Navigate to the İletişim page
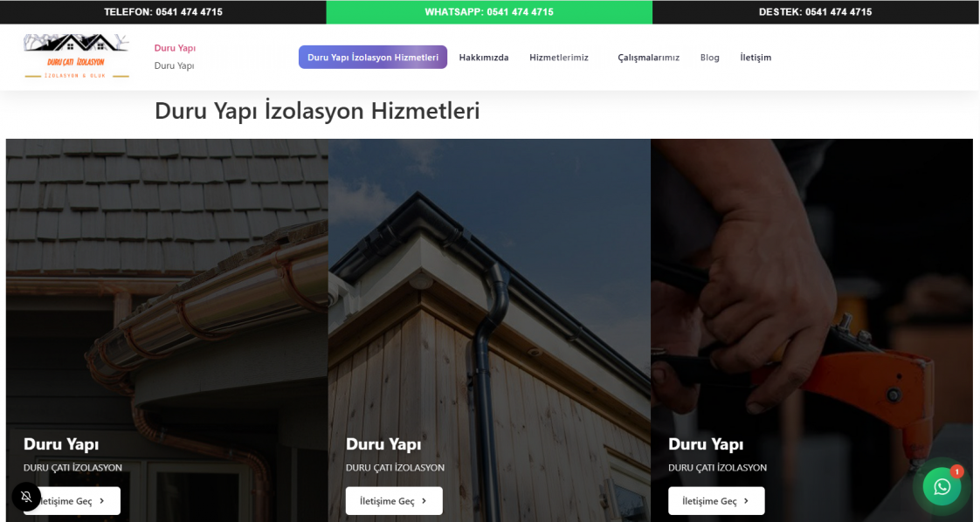980x522 pixels. (x=756, y=58)
